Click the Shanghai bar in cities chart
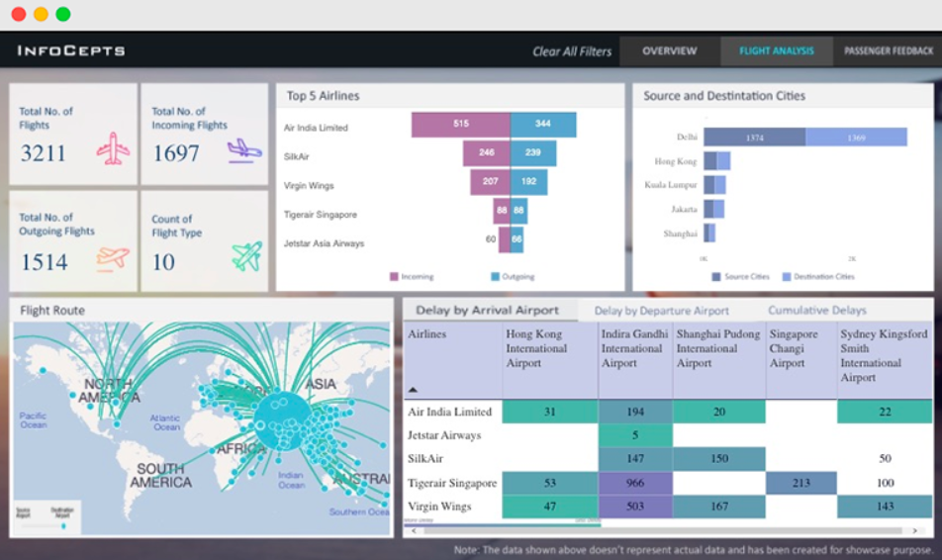 click(x=709, y=233)
